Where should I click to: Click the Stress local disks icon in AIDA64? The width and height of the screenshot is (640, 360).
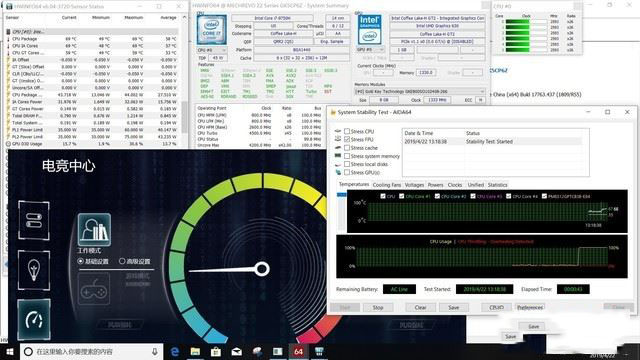[338, 164]
